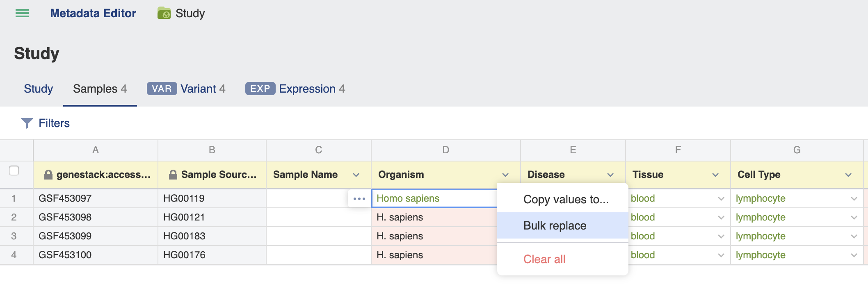Viewport: 868px width, 291px height.
Task: Click the lock icon on genestack:accession column
Action: (x=48, y=175)
